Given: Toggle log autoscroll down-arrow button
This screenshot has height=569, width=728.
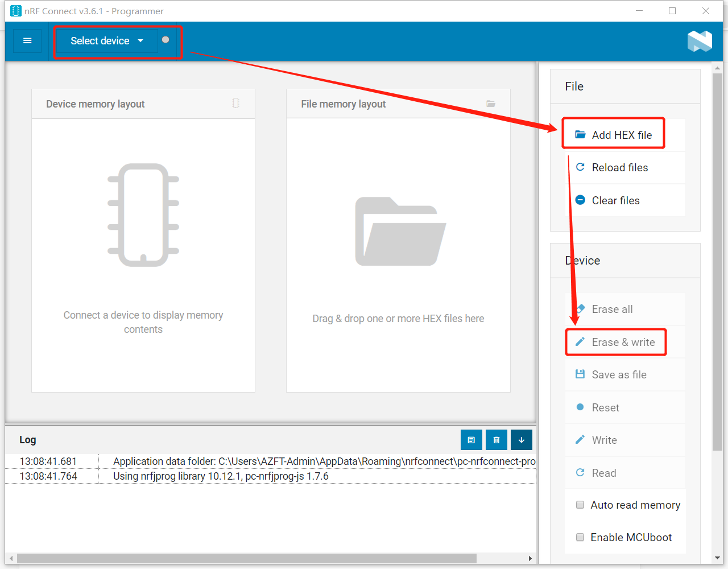Looking at the screenshot, I should [x=522, y=440].
